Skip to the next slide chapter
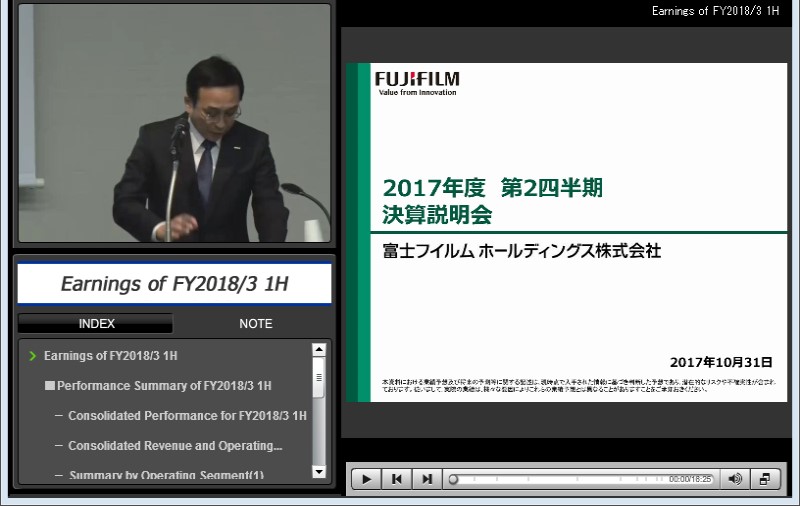Image resolution: width=800 pixels, height=506 pixels. pyautogui.click(x=427, y=479)
